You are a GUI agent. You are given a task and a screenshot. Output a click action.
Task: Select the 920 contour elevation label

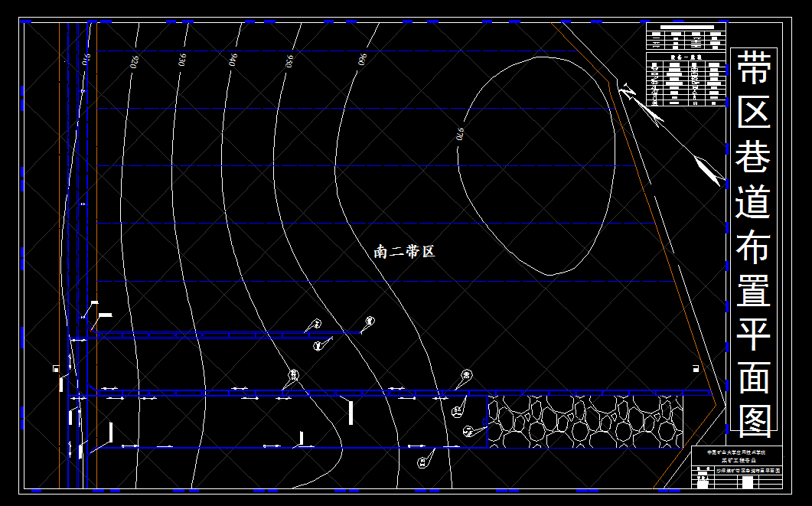(135, 62)
